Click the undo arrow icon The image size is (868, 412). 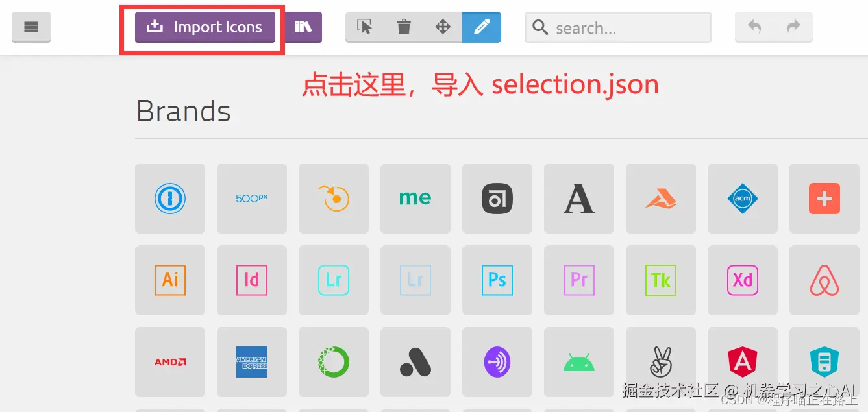(x=754, y=27)
